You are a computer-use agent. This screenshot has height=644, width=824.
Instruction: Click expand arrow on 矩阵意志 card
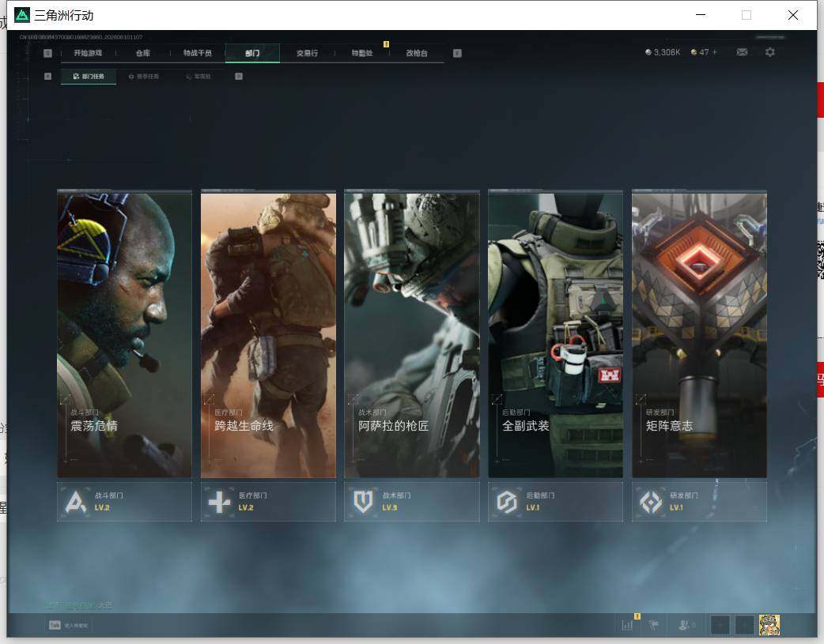[x=641, y=399]
